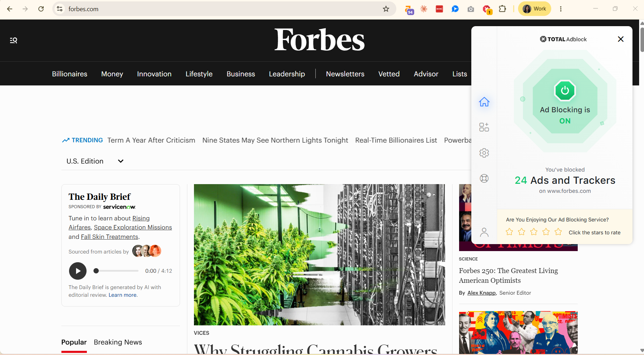The width and height of the screenshot is (644, 355).
Task: Open Total Adblock settings gear icon
Action: [484, 153]
